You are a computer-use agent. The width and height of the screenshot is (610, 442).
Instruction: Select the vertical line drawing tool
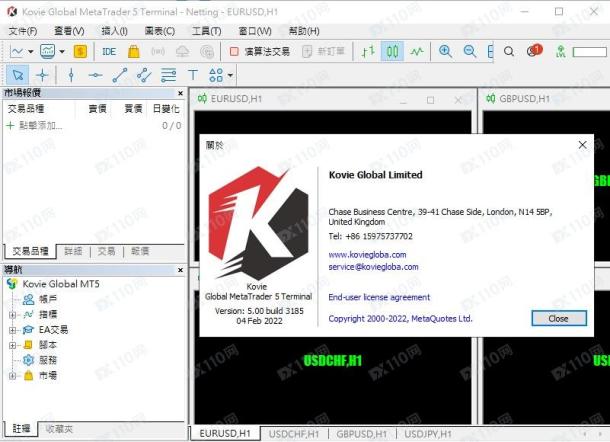[71, 75]
